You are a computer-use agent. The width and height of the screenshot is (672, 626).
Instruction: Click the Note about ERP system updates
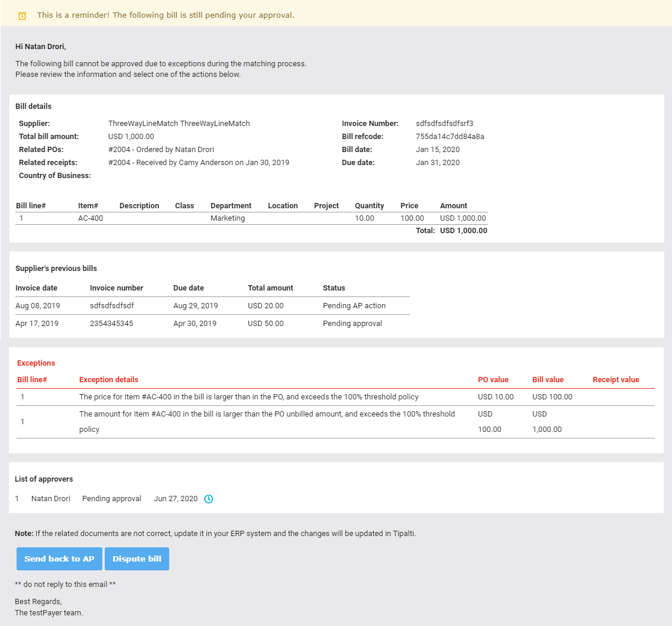(x=215, y=533)
